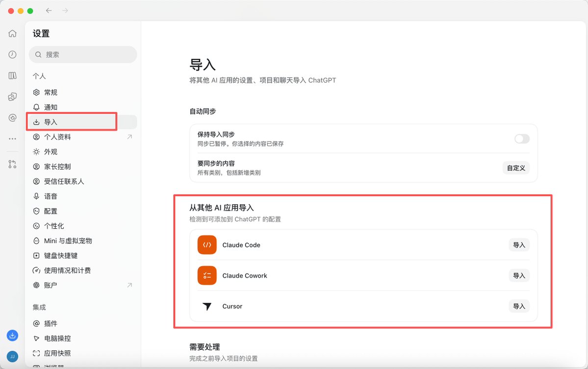
Task: Click the 集成 section label
Action: pyautogui.click(x=39, y=307)
